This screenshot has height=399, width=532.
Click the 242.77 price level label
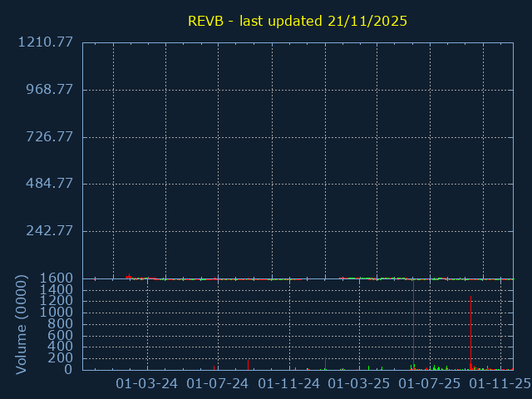click(x=49, y=231)
